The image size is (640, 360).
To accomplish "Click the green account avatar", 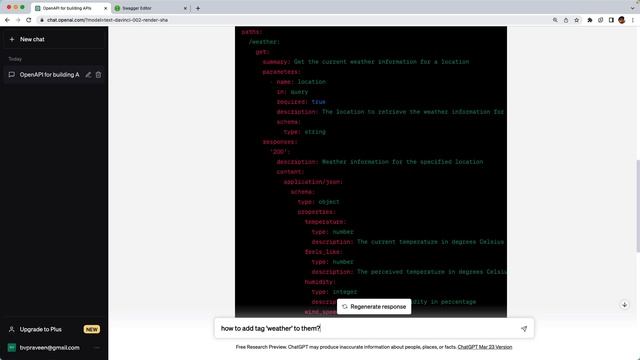I will (12, 348).
